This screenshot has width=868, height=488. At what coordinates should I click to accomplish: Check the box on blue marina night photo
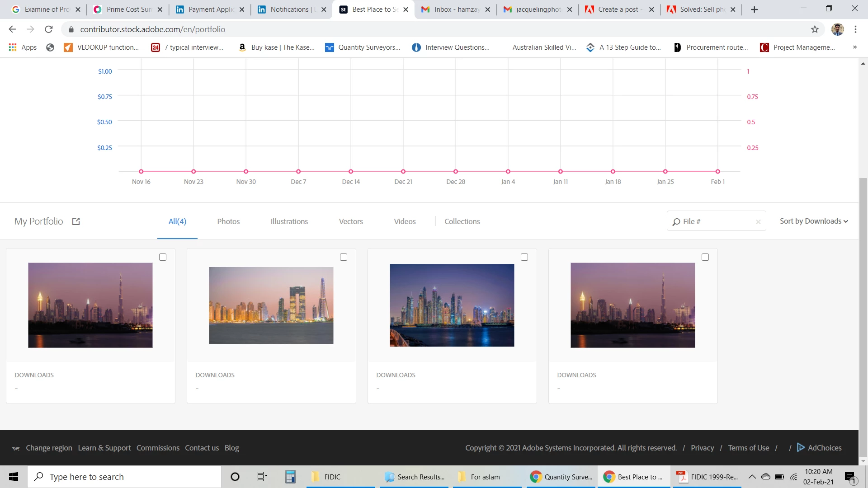[x=524, y=257]
